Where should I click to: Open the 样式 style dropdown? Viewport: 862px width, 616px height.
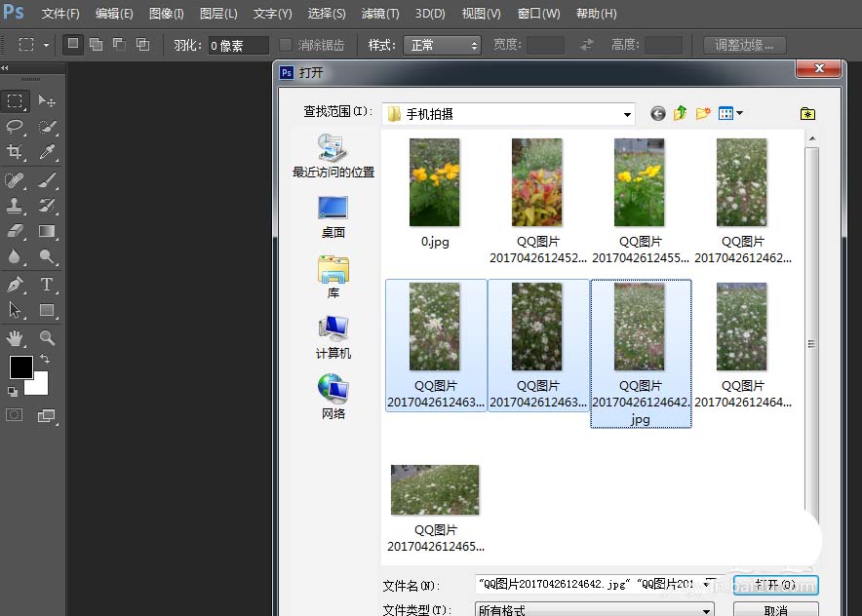point(442,45)
